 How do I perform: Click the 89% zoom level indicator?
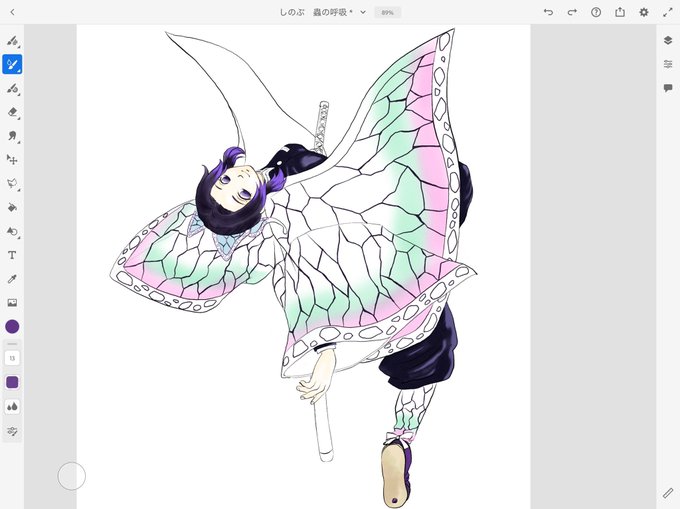[x=387, y=13]
